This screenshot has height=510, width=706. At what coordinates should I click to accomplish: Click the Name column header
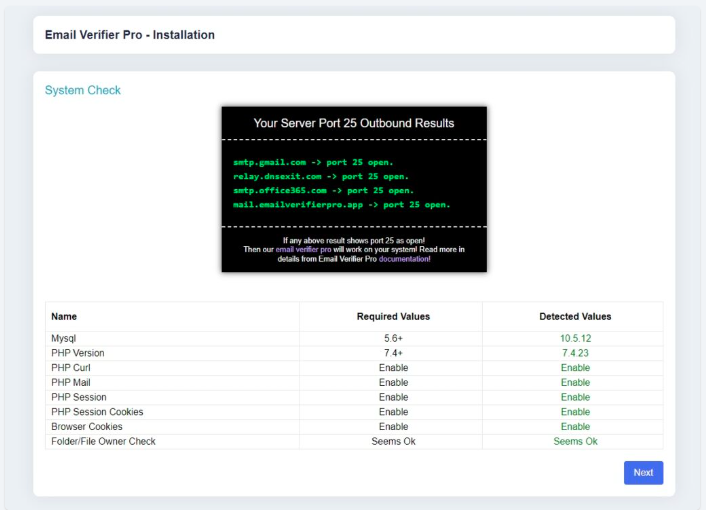coord(64,316)
